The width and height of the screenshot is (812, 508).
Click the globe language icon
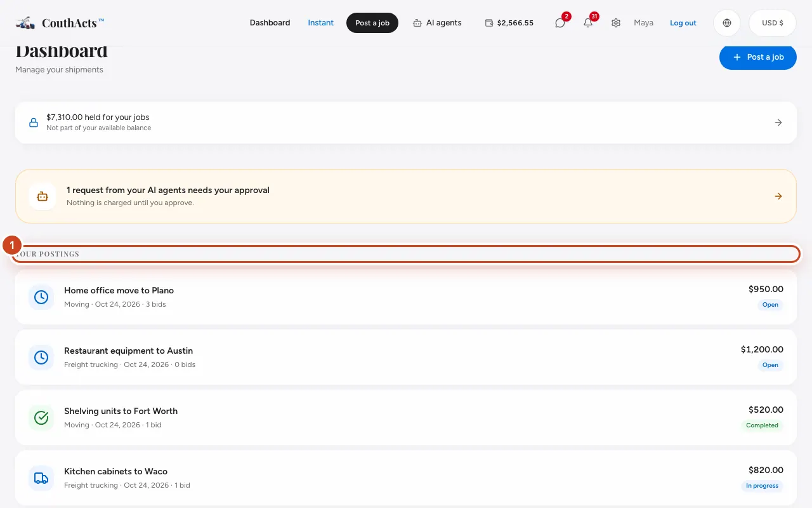(727, 23)
